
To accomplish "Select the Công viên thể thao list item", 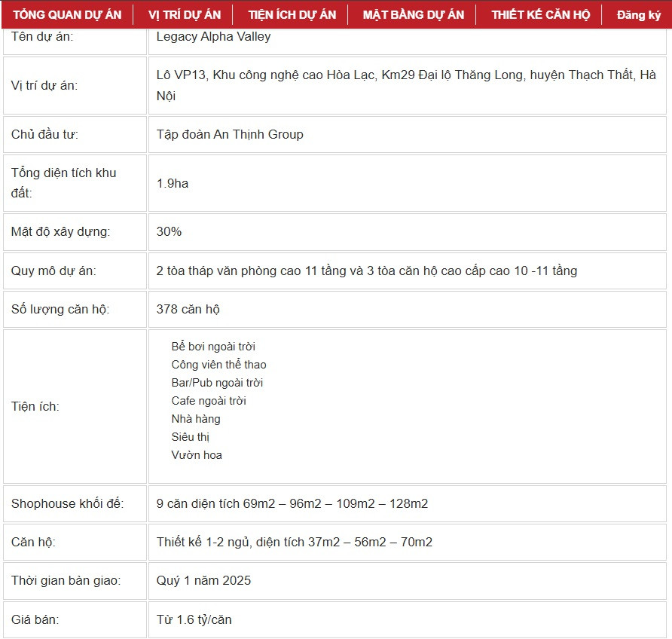I will (218, 365).
